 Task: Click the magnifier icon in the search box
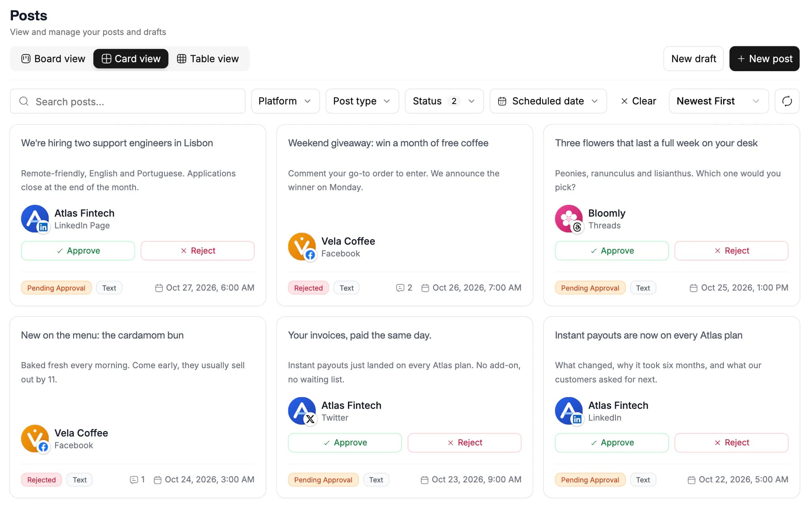(x=24, y=101)
